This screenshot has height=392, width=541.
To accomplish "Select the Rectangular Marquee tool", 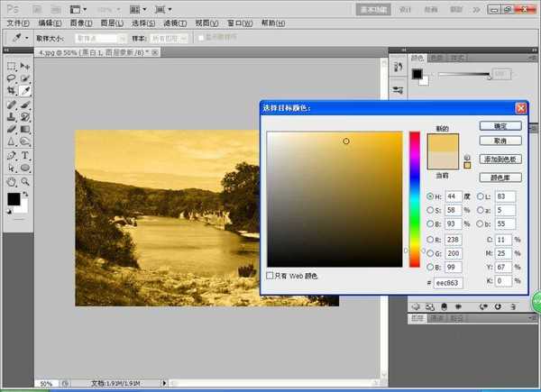I will [x=12, y=67].
